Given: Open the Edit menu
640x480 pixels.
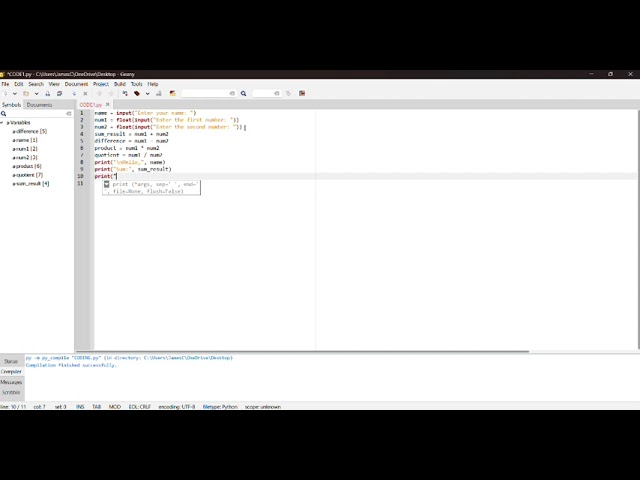Looking at the screenshot, I should tap(19, 84).
